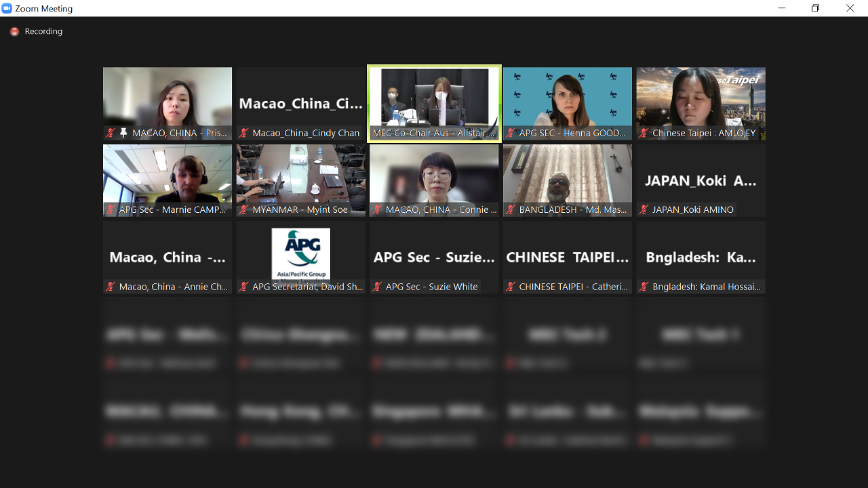This screenshot has height=488, width=868.
Task: Close the Zoom Meeting window
Action: (850, 8)
